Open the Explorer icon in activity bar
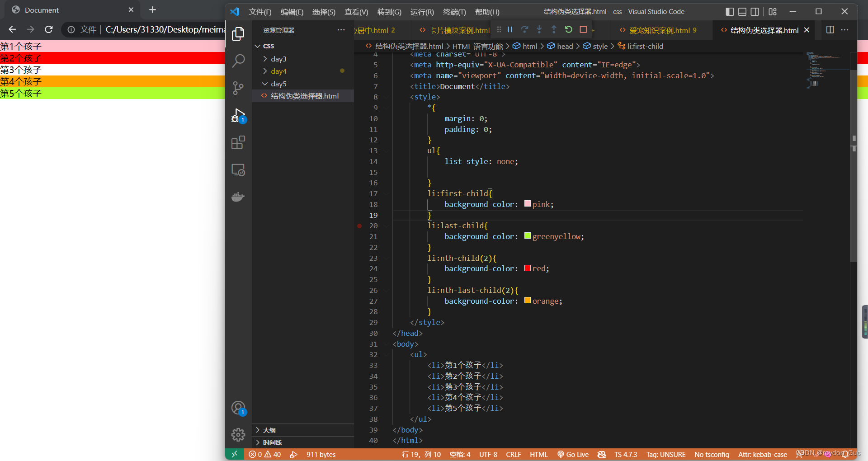868x461 pixels. pyautogui.click(x=238, y=33)
